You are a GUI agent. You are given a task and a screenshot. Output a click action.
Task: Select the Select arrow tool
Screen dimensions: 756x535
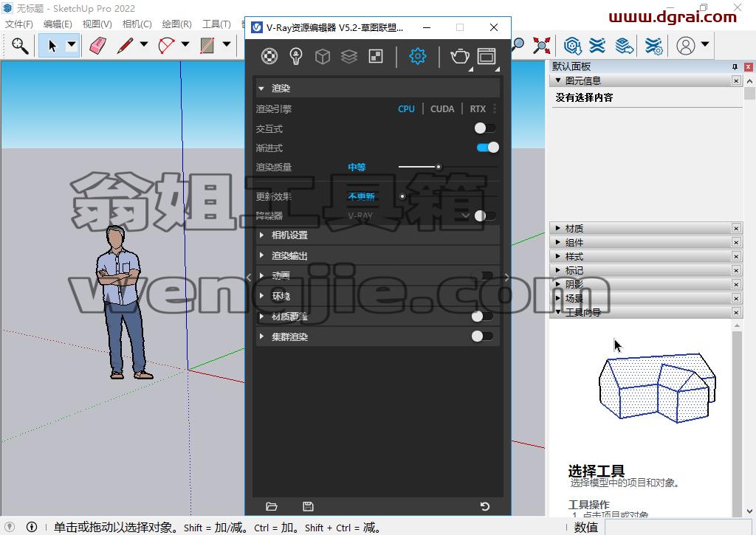point(52,46)
